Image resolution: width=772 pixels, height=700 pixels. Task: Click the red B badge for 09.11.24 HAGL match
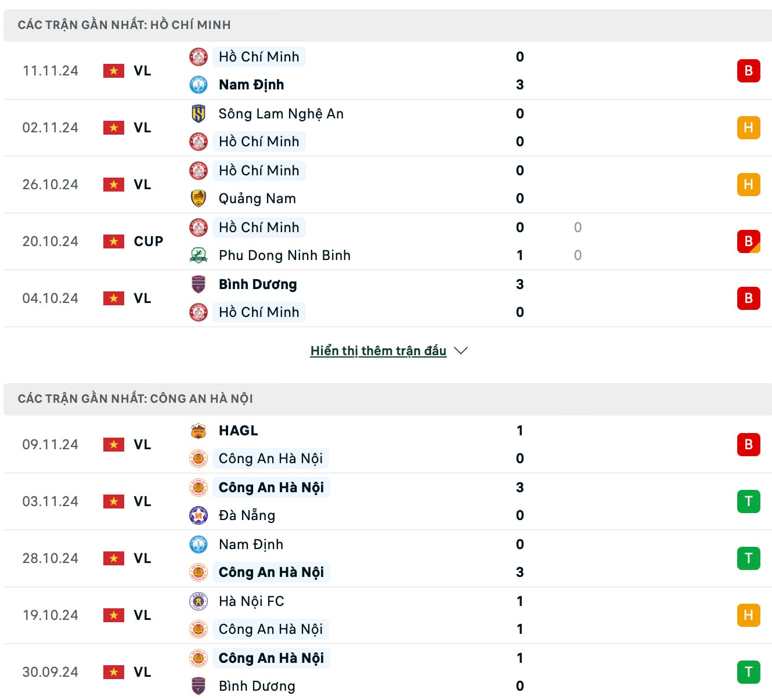(749, 445)
